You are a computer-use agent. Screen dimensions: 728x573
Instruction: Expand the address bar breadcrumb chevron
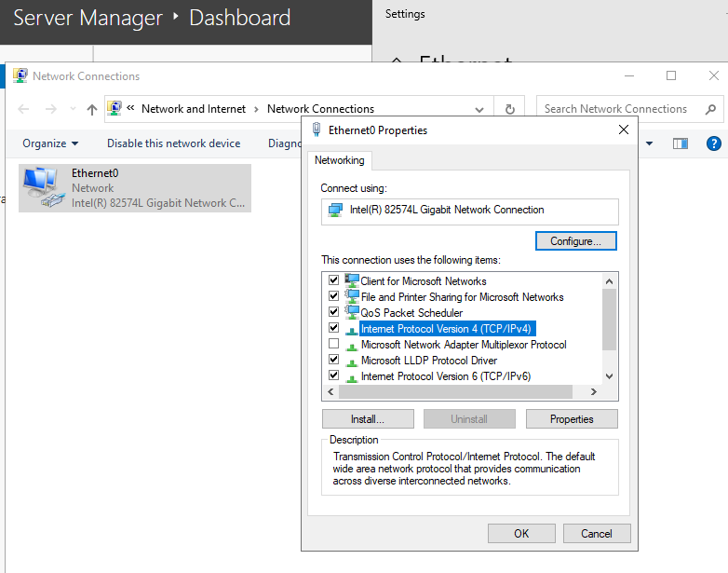(x=131, y=109)
